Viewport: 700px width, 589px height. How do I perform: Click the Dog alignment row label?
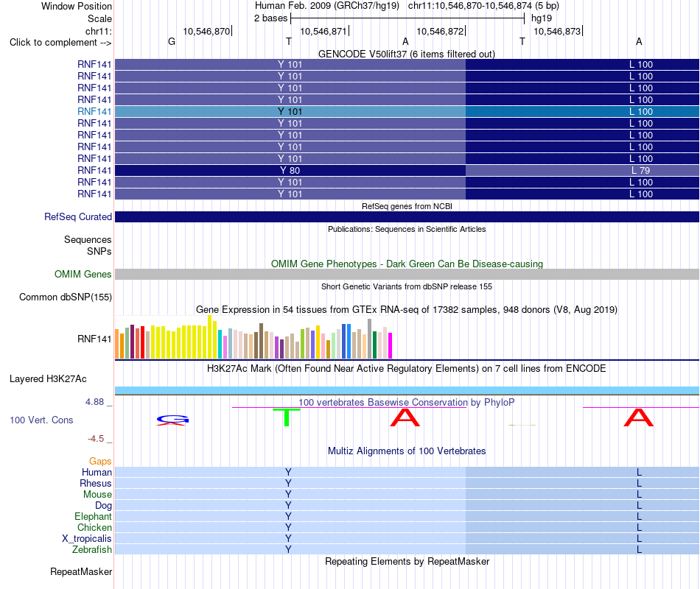point(103,506)
